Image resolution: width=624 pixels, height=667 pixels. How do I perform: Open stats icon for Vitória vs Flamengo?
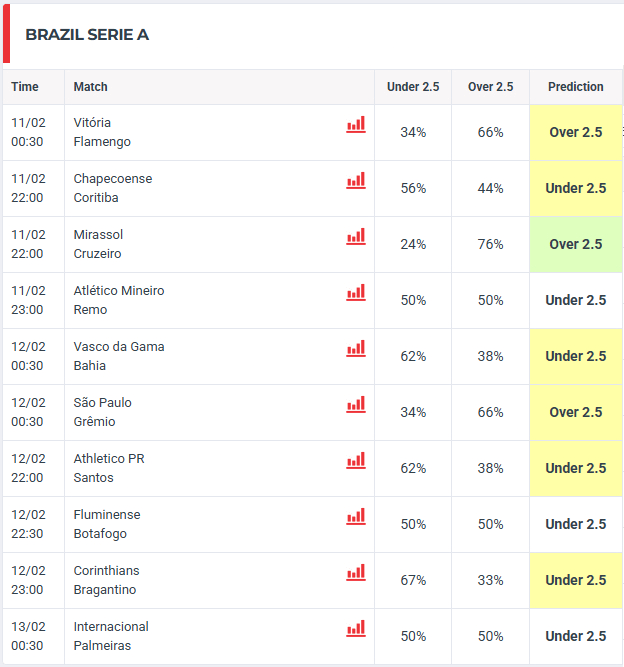(356, 125)
